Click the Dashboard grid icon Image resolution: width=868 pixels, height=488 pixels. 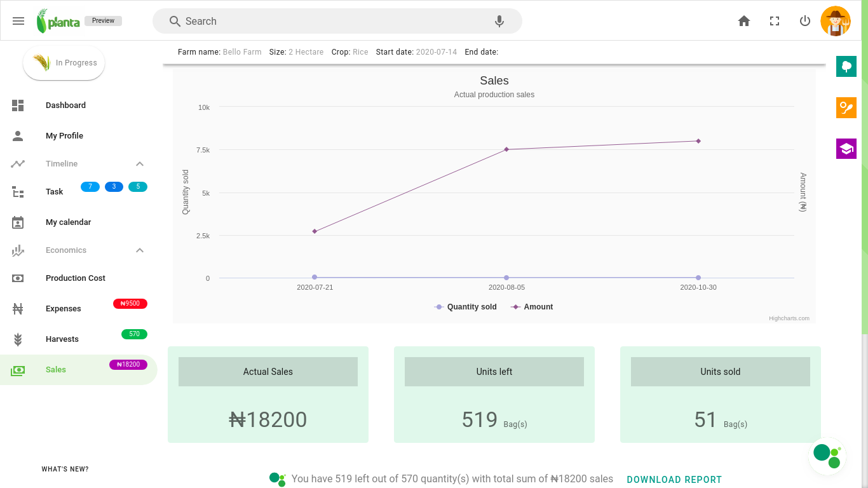click(x=18, y=105)
